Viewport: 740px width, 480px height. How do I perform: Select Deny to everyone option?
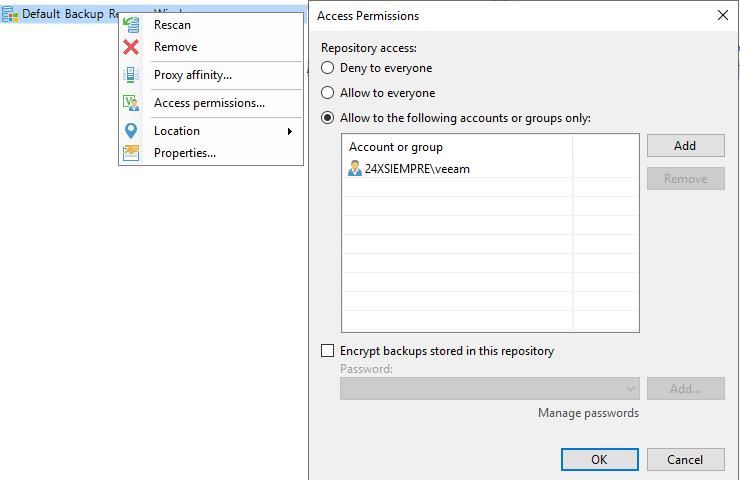pyautogui.click(x=328, y=68)
